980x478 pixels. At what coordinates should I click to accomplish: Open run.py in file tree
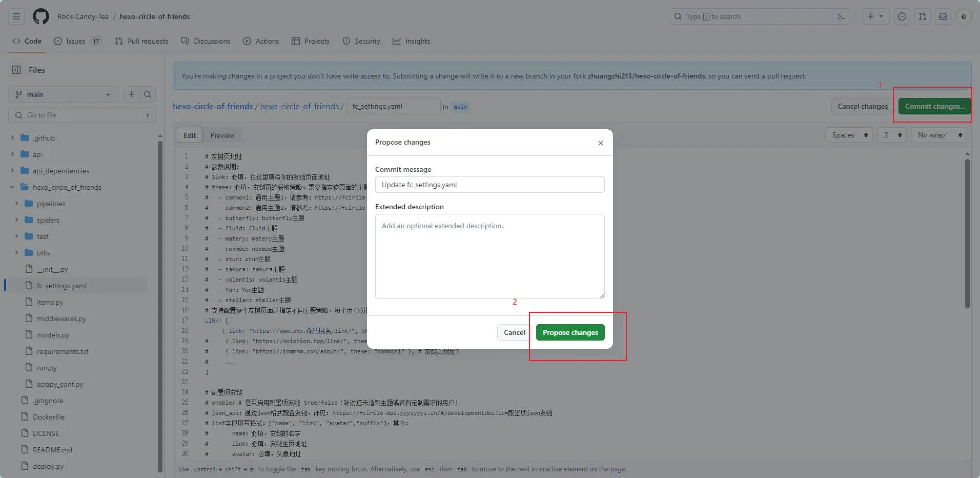point(47,368)
